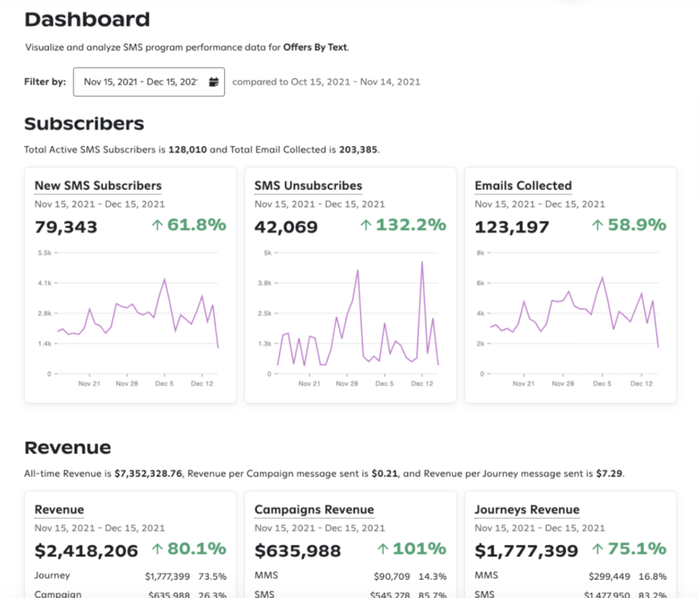Select the Revenue card title
The image size is (700, 598).
pyautogui.click(x=59, y=510)
